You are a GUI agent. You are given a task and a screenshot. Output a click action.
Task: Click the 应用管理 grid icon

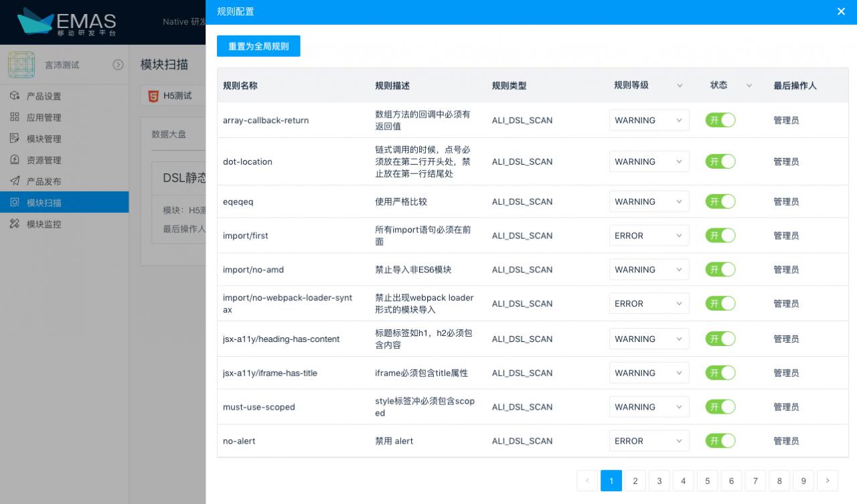pos(15,117)
